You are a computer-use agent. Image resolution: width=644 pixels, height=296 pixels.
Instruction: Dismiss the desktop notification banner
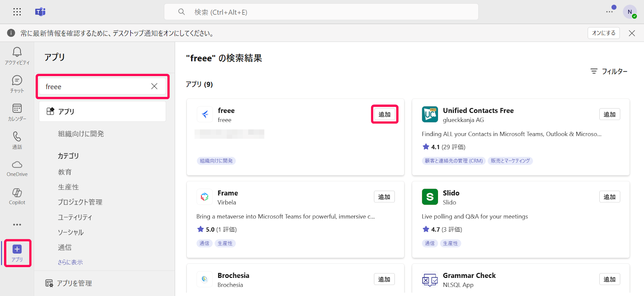click(632, 33)
